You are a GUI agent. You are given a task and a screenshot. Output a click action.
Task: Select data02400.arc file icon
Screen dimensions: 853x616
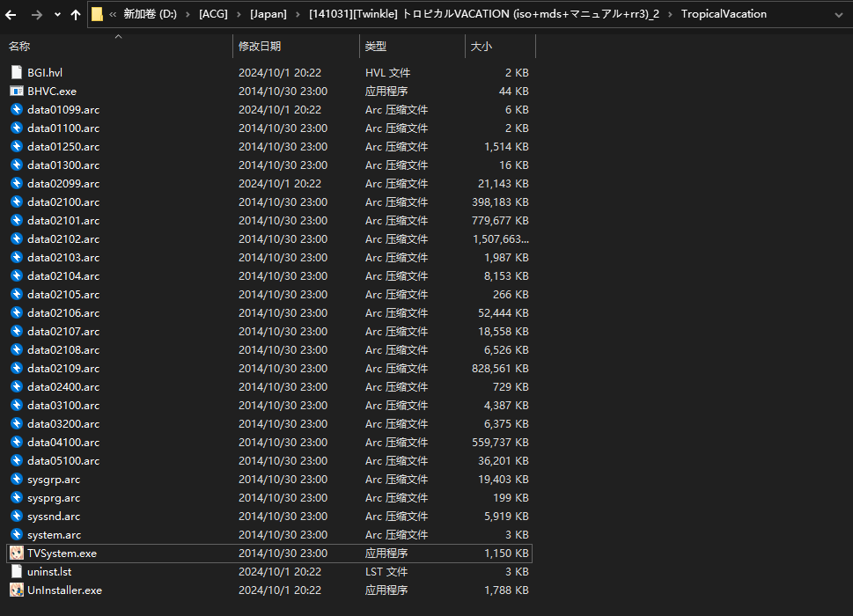coord(17,386)
